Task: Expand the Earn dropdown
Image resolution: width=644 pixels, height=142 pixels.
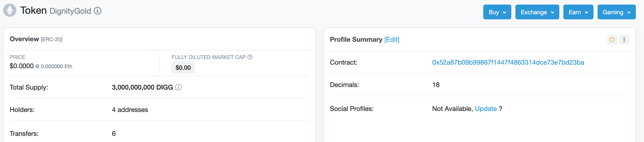Action: (578, 12)
